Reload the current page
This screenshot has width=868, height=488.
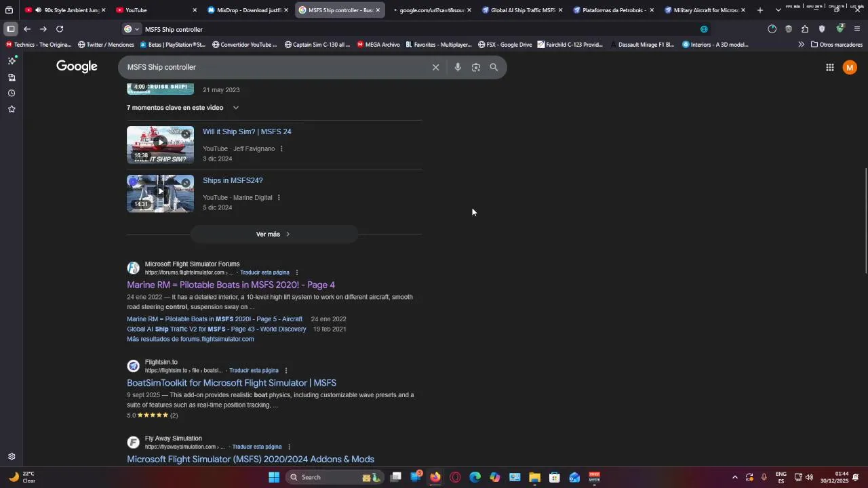point(60,29)
